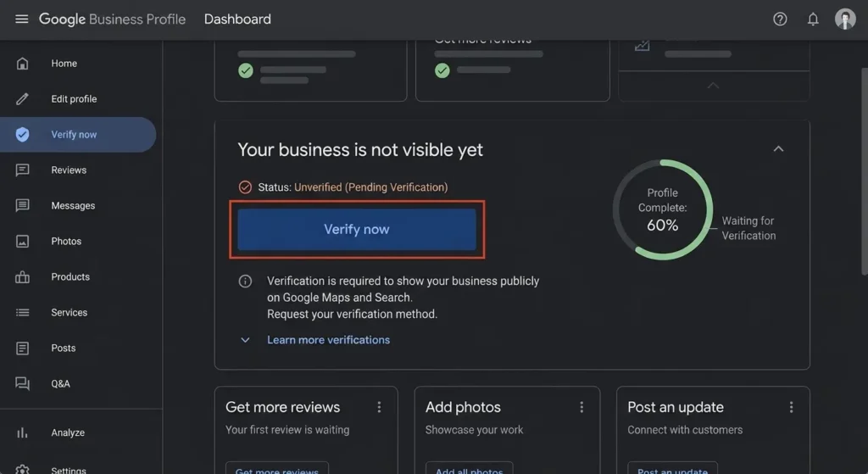868x474 pixels.
Task: Click the Get more reviews card title
Action: click(283, 407)
